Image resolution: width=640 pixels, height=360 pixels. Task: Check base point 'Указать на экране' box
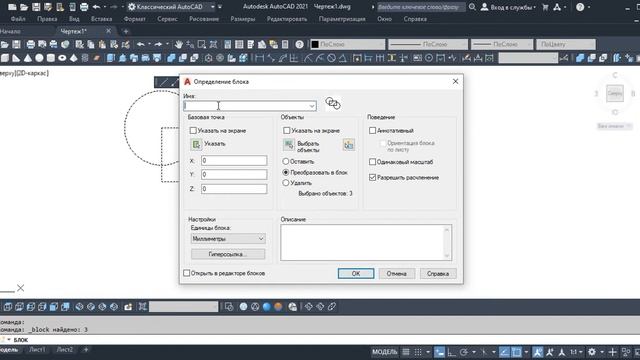193,131
